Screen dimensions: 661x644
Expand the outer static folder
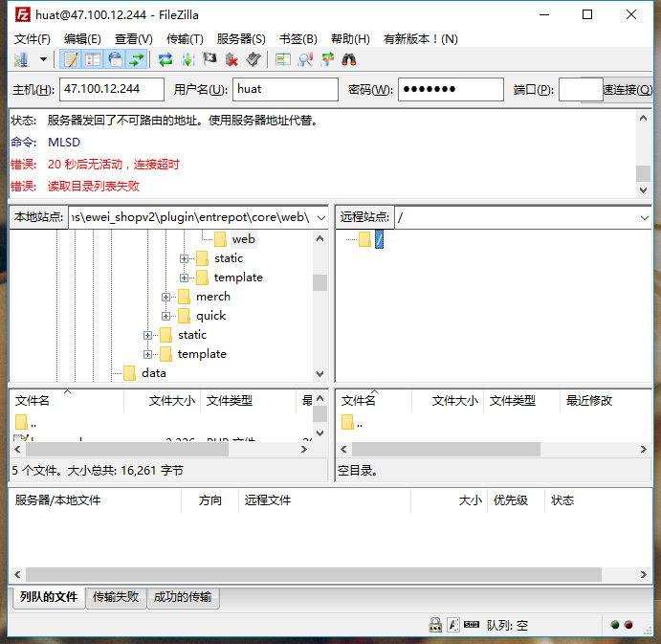[147, 335]
